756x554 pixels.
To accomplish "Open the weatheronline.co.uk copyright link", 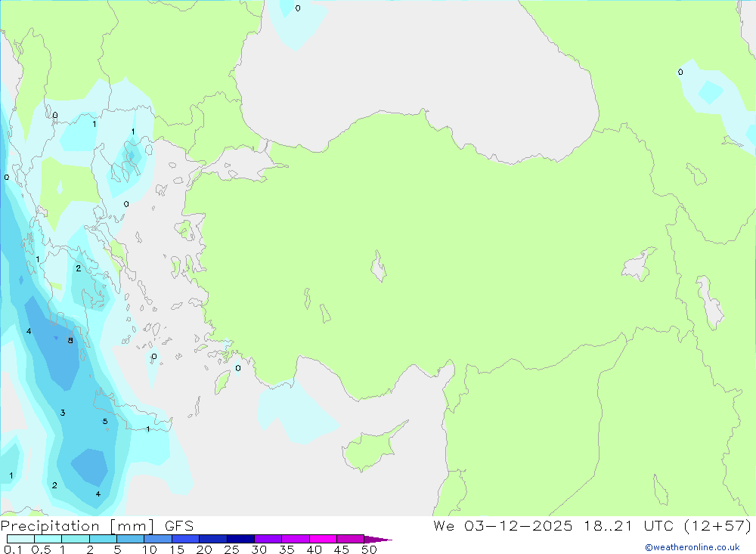I will point(692,547).
